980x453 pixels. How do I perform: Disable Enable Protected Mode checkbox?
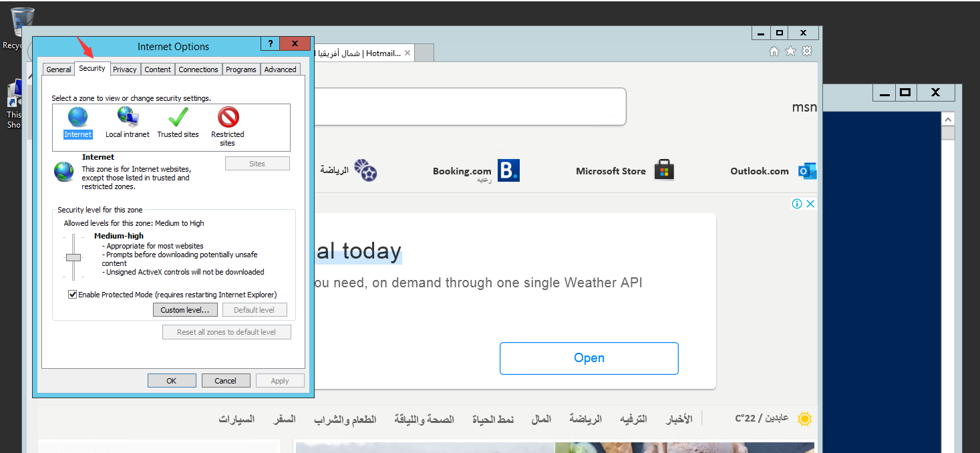[72, 294]
